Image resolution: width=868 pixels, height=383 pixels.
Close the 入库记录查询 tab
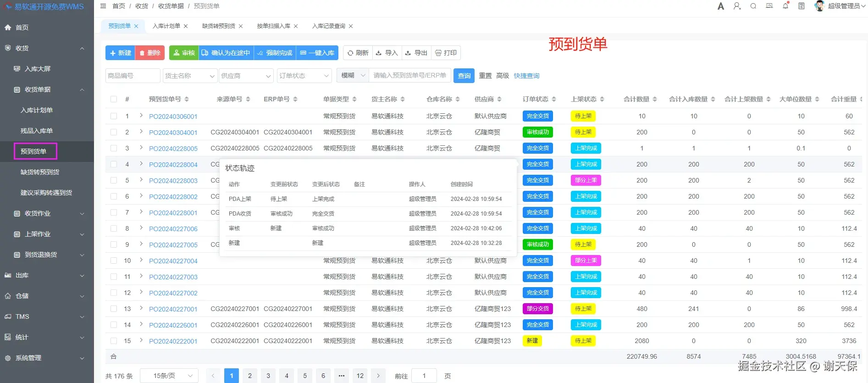(351, 26)
